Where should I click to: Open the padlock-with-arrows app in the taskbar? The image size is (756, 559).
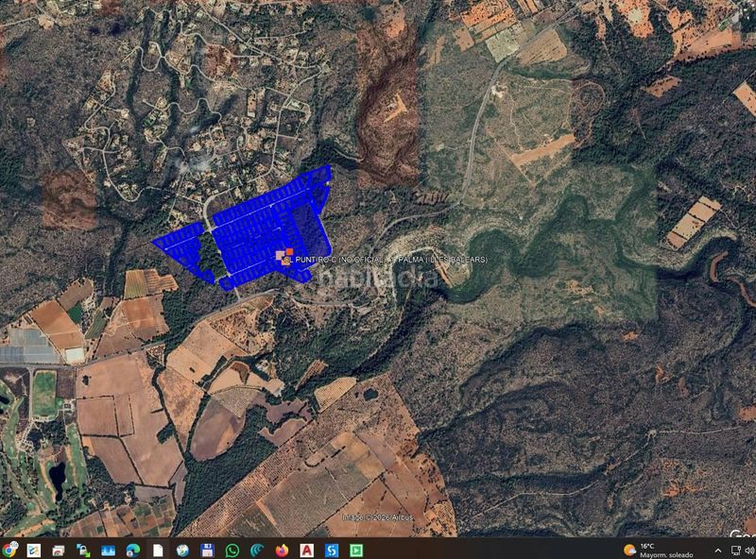83,550
